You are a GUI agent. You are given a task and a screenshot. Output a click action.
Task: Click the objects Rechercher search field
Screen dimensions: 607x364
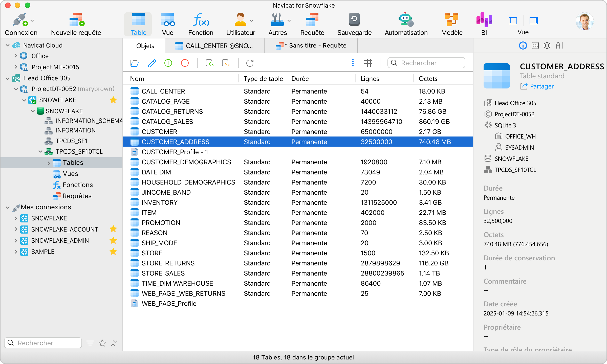(426, 63)
